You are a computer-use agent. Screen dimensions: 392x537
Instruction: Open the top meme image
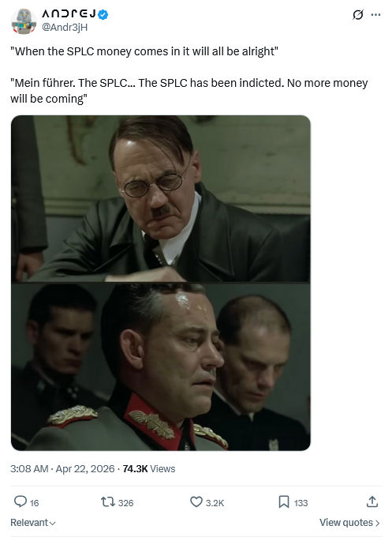[161, 199]
